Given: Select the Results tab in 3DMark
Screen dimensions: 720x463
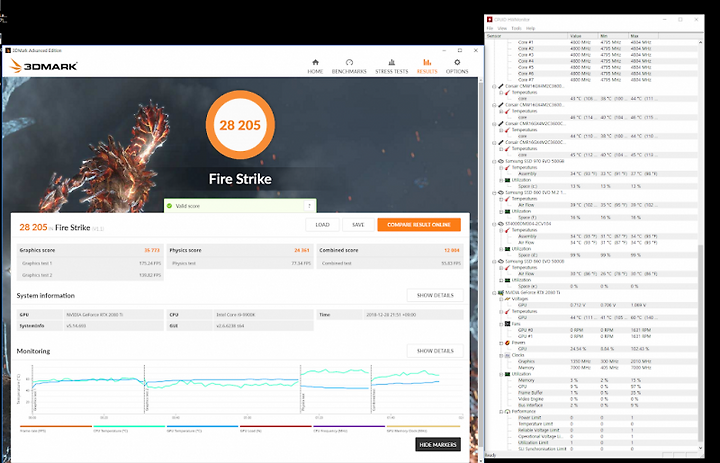Looking at the screenshot, I should (427, 67).
